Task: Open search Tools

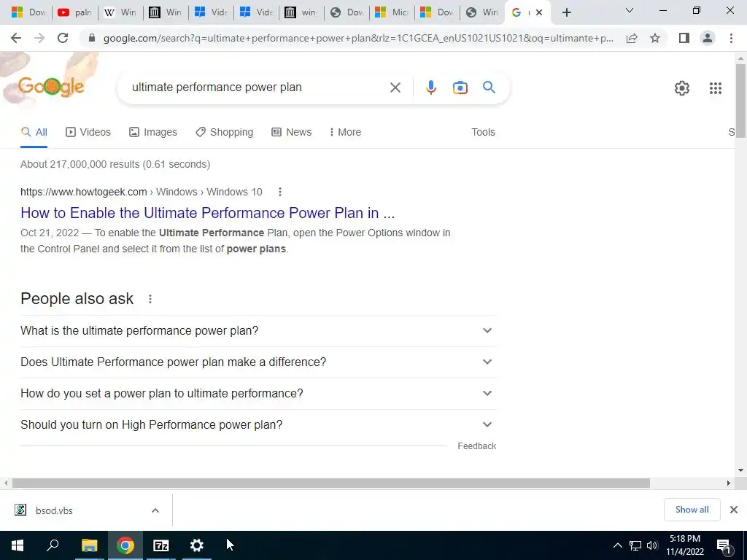Action: pos(483,133)
